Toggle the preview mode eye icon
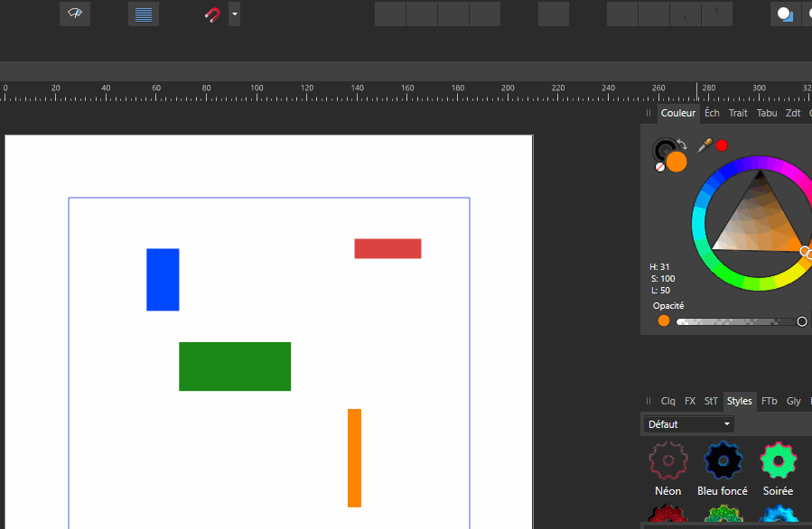Viewport: 812px width, 529px height. (75, 14)
